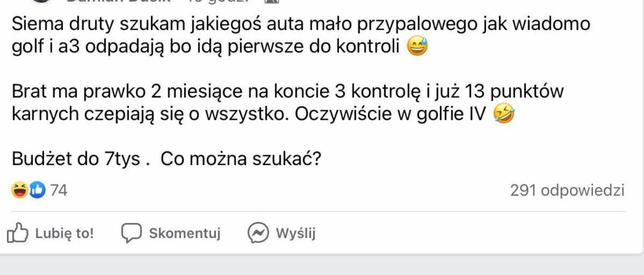Select the 'Skomentuj' comment action

coord(185,233)
